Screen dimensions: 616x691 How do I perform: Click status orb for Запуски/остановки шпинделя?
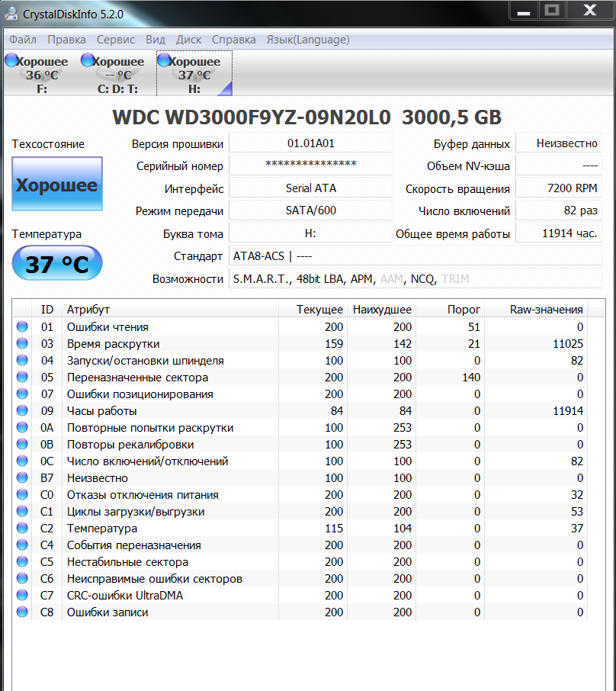tap(22, 360)
